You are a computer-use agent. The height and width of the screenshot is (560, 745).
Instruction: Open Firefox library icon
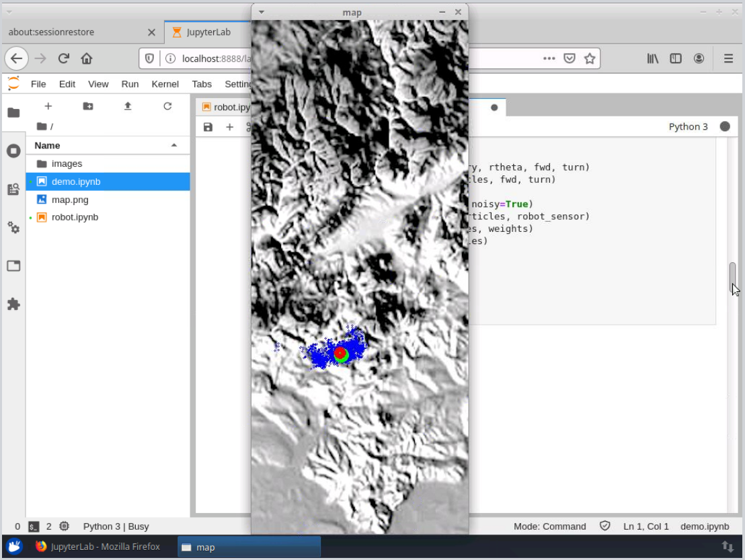click(x=653, y=58)
